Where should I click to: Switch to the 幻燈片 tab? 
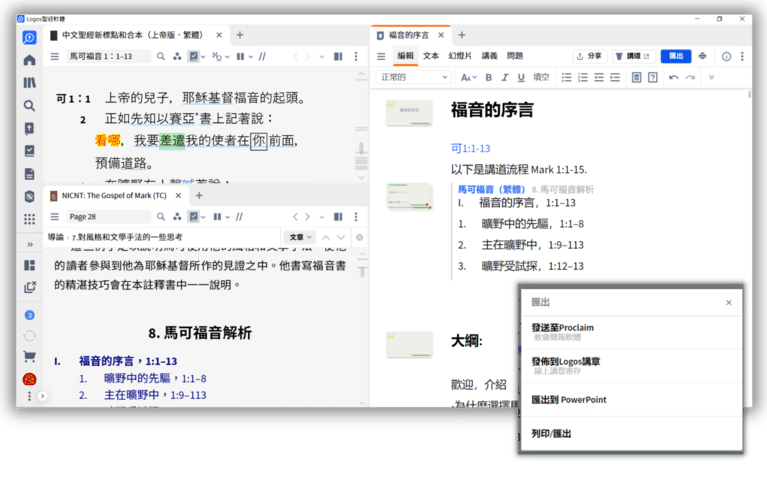point(460,56)
